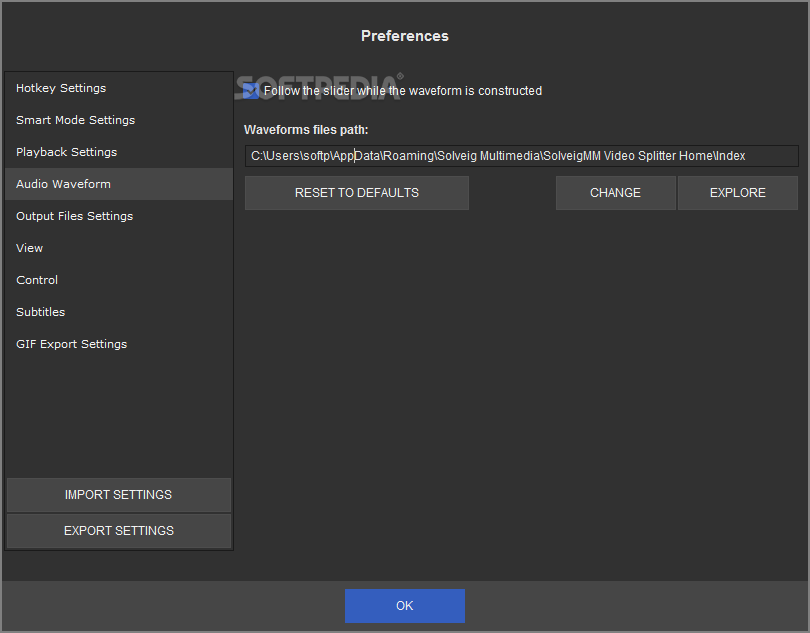Open Control preferences
Screen dimensions: 810x633
coord(119,280)
